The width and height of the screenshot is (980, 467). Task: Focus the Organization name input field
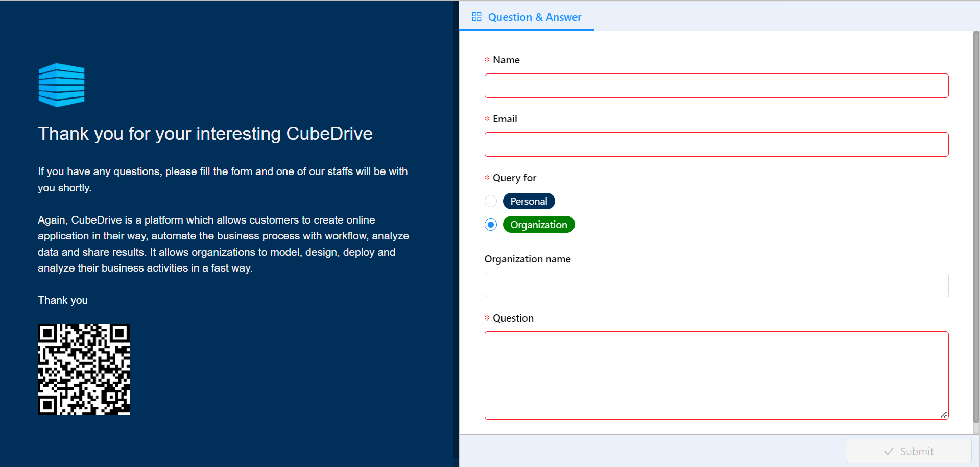(x=716, y=285)
